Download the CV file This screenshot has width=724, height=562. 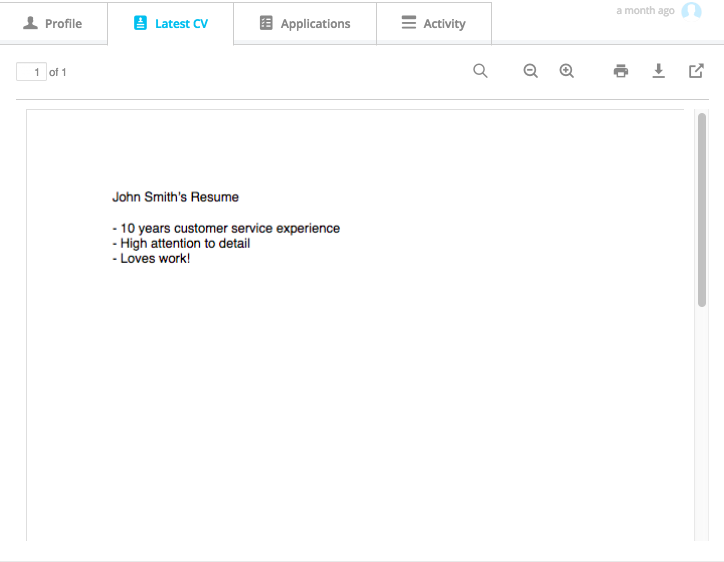tap(658, 71)
